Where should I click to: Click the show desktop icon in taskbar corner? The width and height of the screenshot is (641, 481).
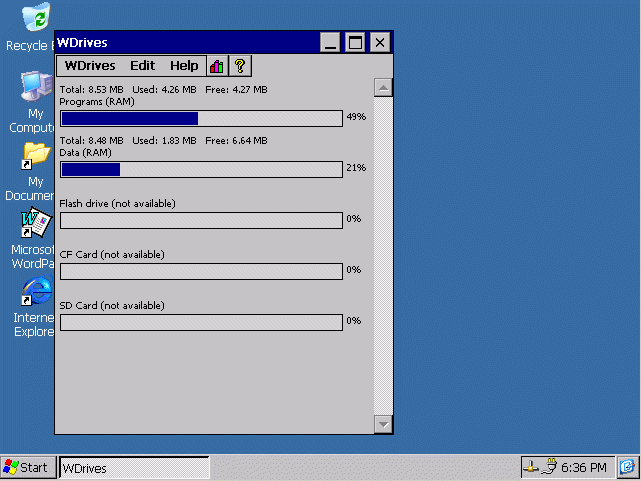[x=627, y=467]
